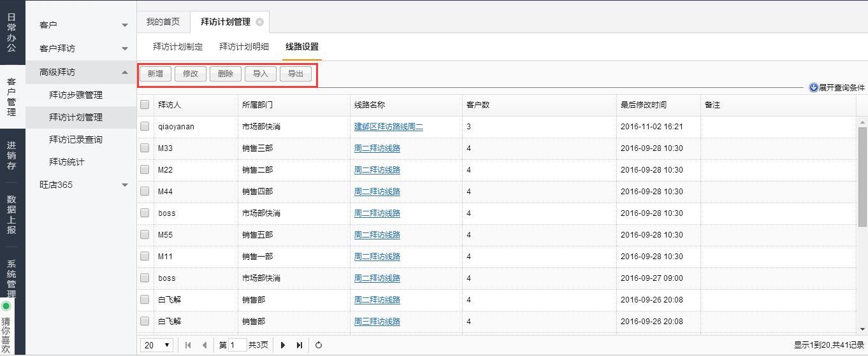The image size is (868, 356).
Task: Go to first page of records
Action: point(188,345)
